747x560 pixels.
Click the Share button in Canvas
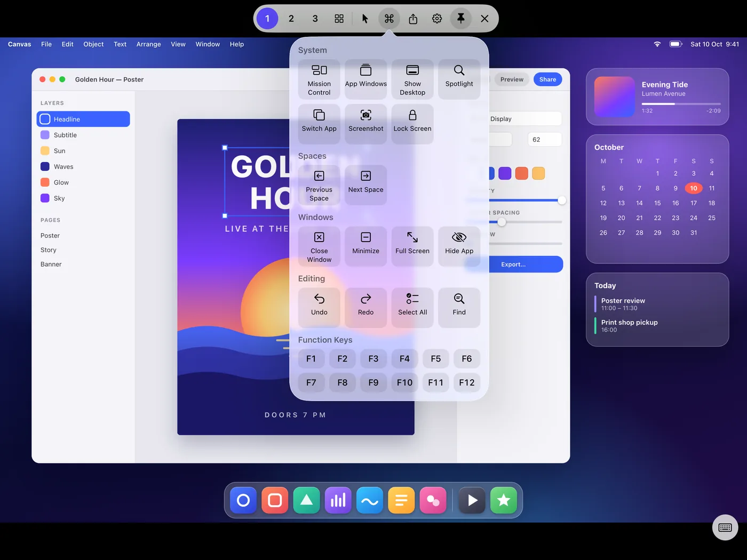tap(547, 79)
